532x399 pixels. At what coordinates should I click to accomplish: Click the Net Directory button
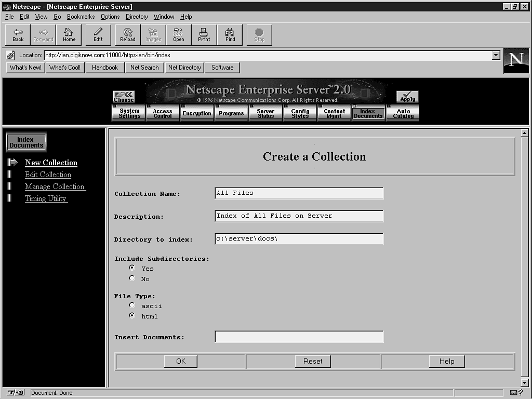pos(184,68)
